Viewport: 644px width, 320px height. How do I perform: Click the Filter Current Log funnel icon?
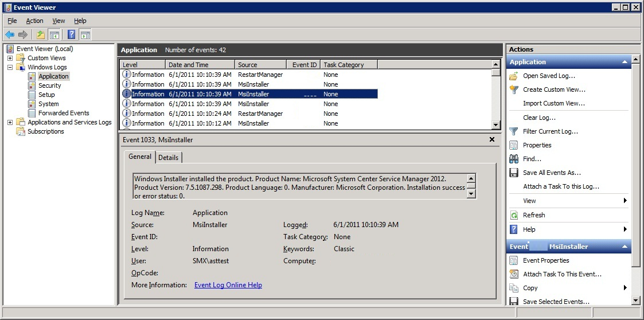(514, 131)
